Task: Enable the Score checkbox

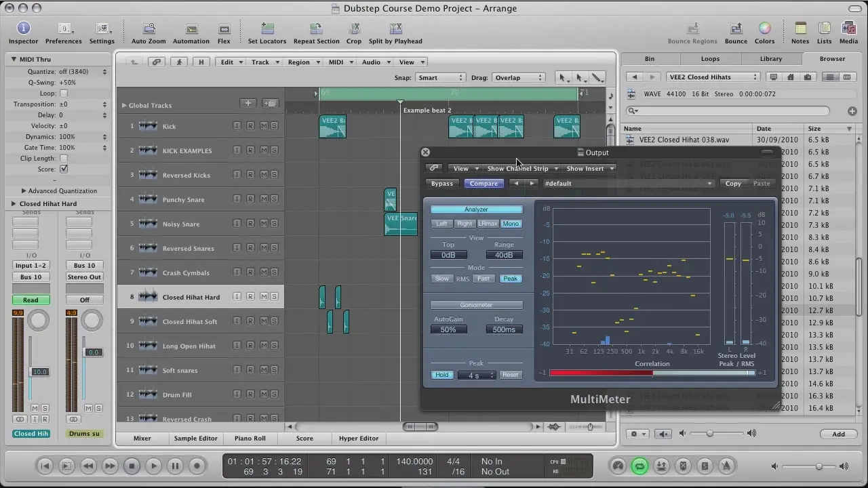Action: click(x=64, y=169)
